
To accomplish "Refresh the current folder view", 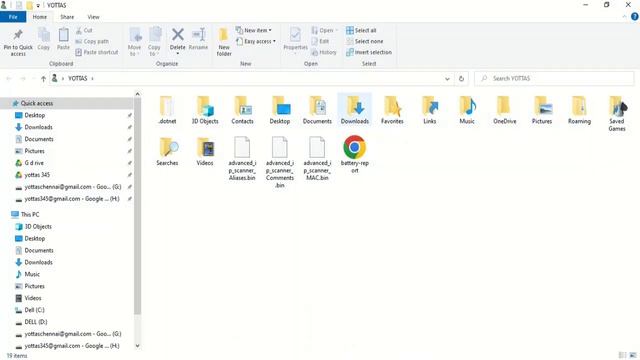I will point(461,78).
